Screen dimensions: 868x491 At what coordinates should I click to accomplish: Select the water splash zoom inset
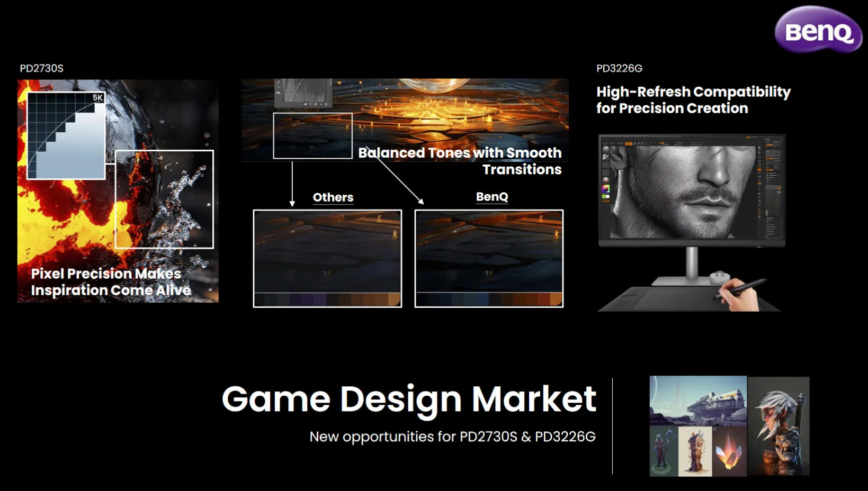[x=164, y=199]
